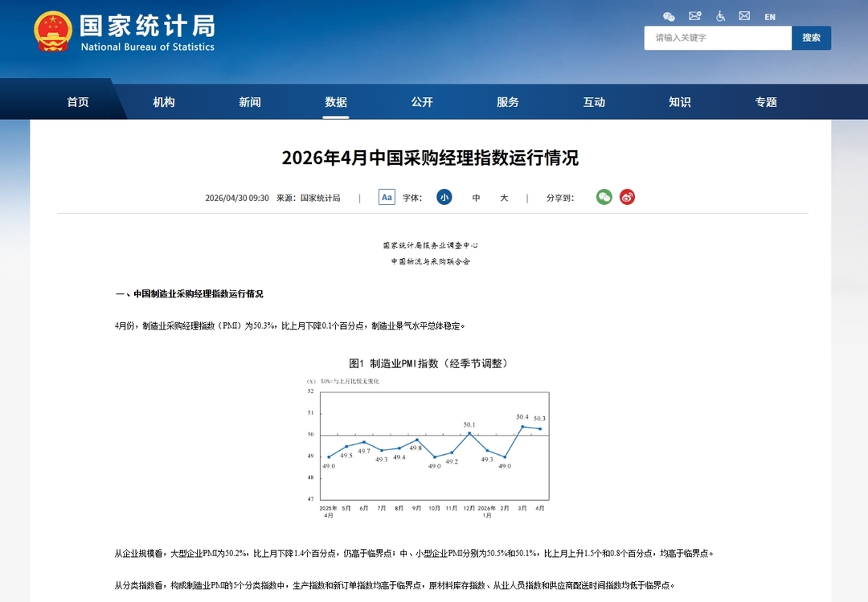Share article to Weibo via red icon
The image size is (868, 602).
pos(627,197)
